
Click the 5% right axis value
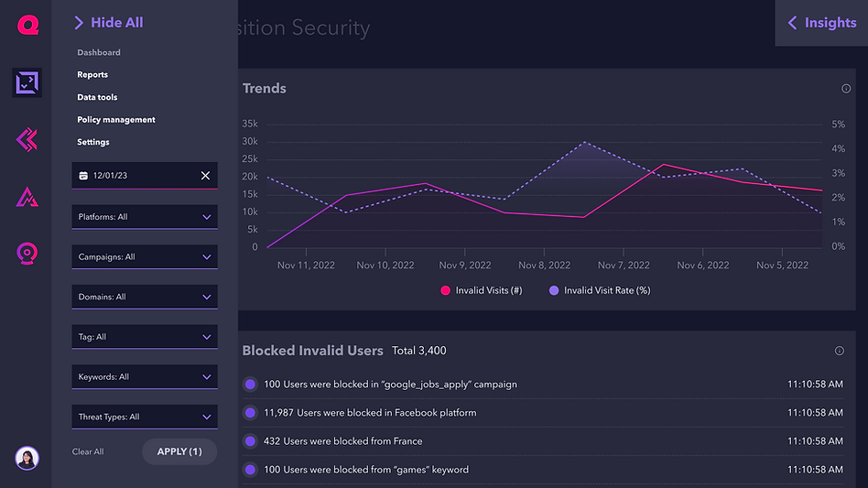pos(838,125)
